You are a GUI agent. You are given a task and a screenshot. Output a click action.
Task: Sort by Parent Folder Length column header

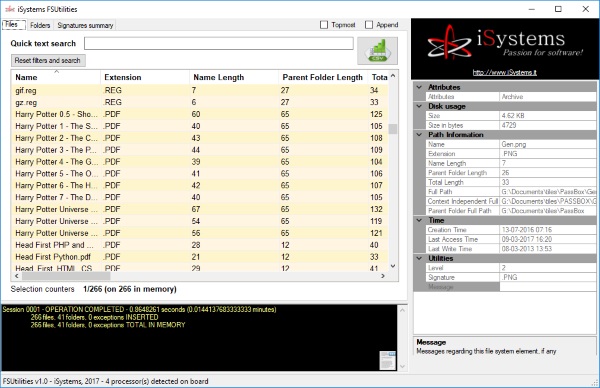point(323,77)
